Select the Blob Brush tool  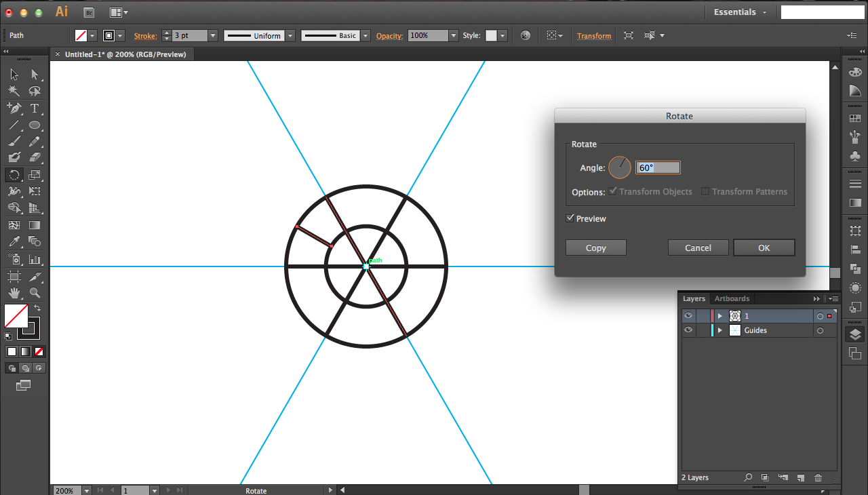pos(14,157)
